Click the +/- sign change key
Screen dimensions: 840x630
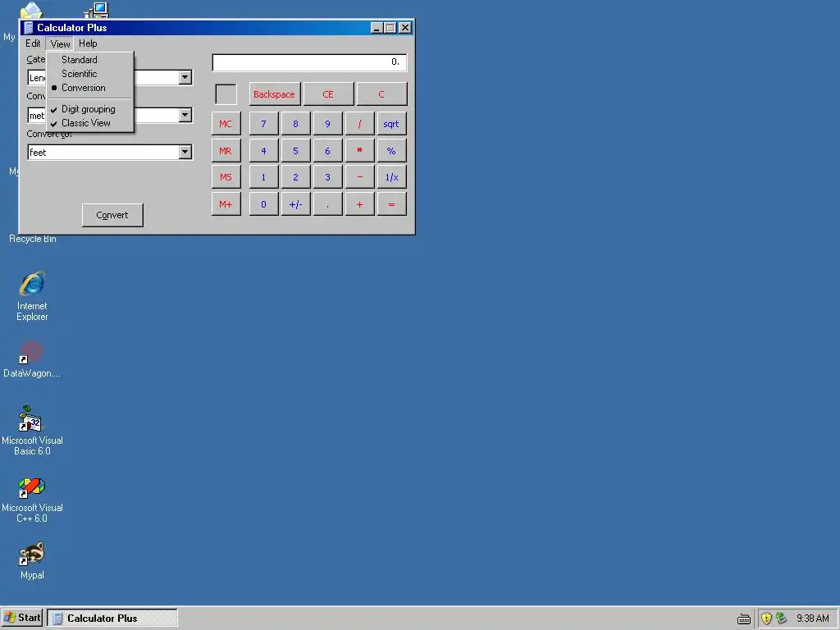pos(295,204)
